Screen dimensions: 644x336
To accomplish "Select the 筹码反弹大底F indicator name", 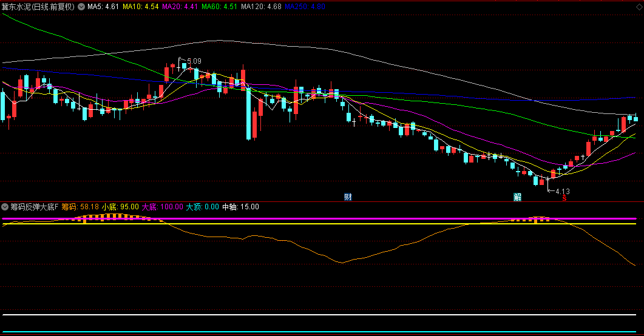I will point(35,207).
